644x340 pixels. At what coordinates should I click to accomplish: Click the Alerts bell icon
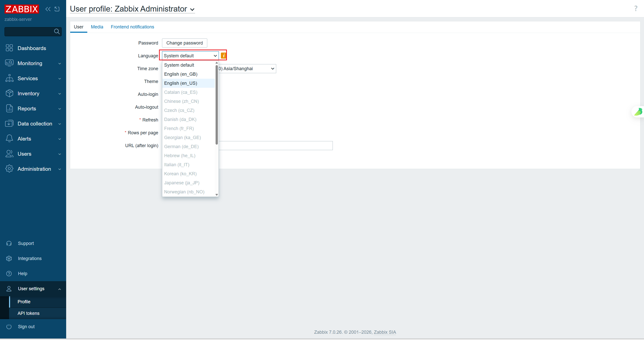[9, 138]
